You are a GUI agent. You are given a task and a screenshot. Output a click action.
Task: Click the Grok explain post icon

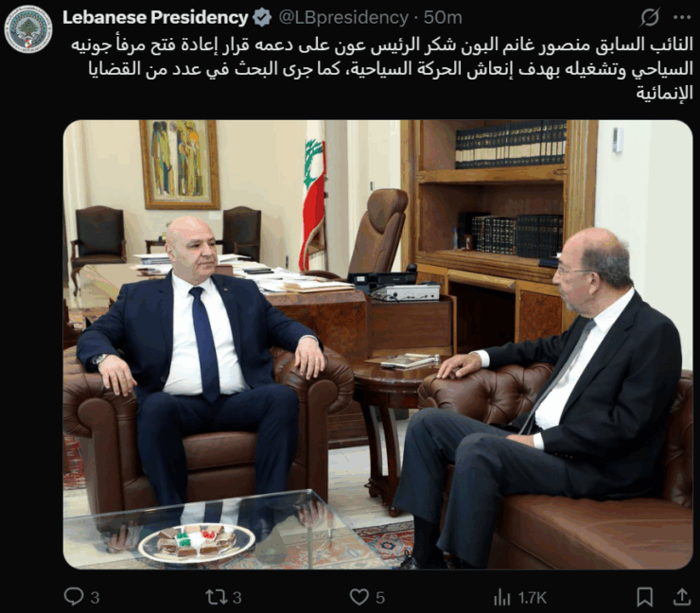[649, 18]
